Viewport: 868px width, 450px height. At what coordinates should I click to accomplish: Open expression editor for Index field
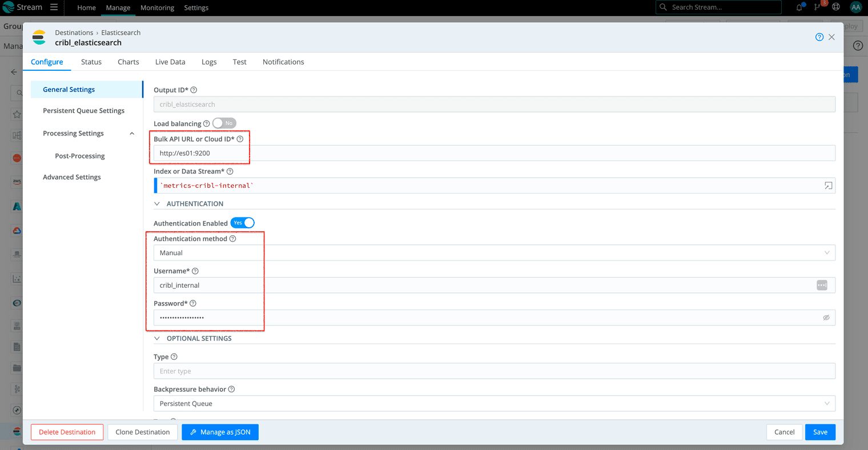click(828, 186)
